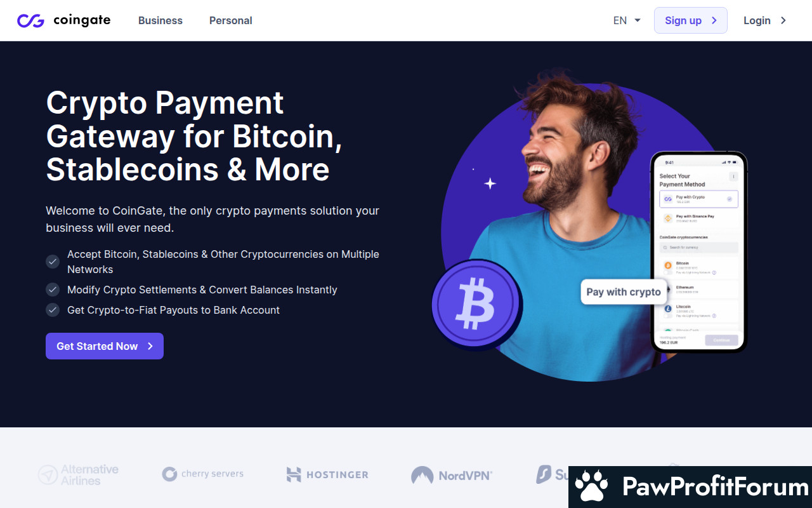812x508 pixels.
Task: Open the EN language dropdown
Action: click(x=627, y=20)
